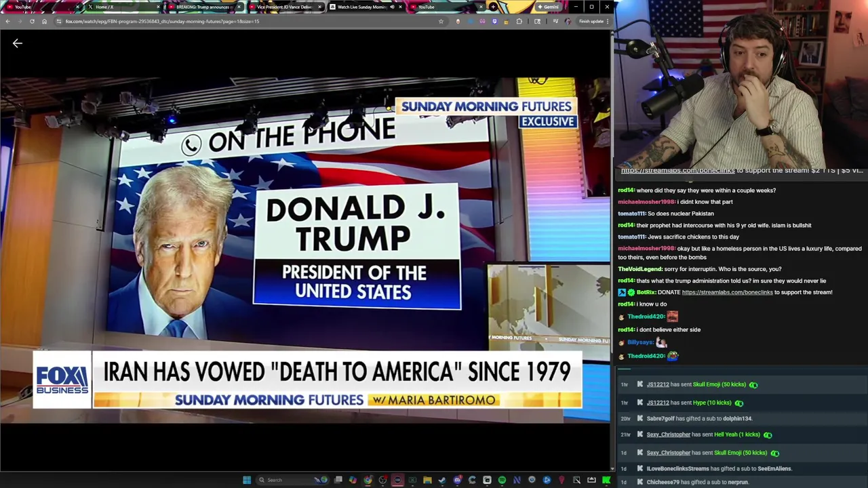Click the kicks coin icon beside Hype (10 kicks)
The width and height of the screenshot is (868, 488).
coord(739,403)
